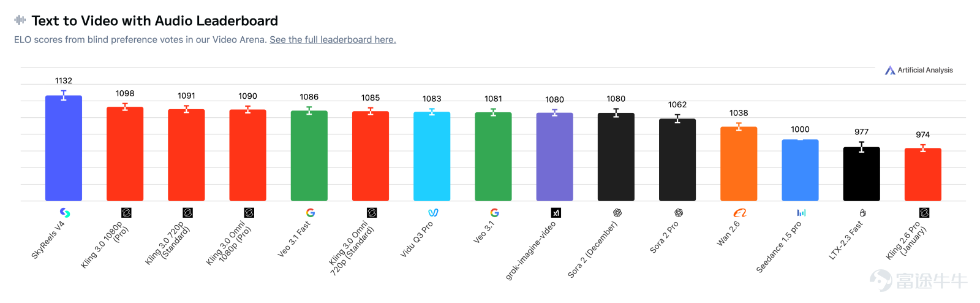This screenshot has height=303, width=980.
Task: Click the Seedance 1.5 pro logo icon
Action: (x=801, y=213)
